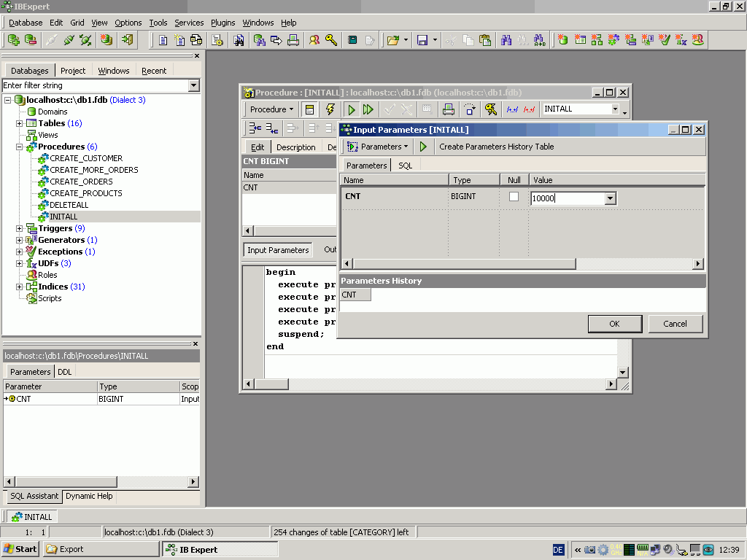Viewport: 747px width, 560px height.
Task: Click the Replace A→B binoculars icon
Action: click(x=539, y=40)
